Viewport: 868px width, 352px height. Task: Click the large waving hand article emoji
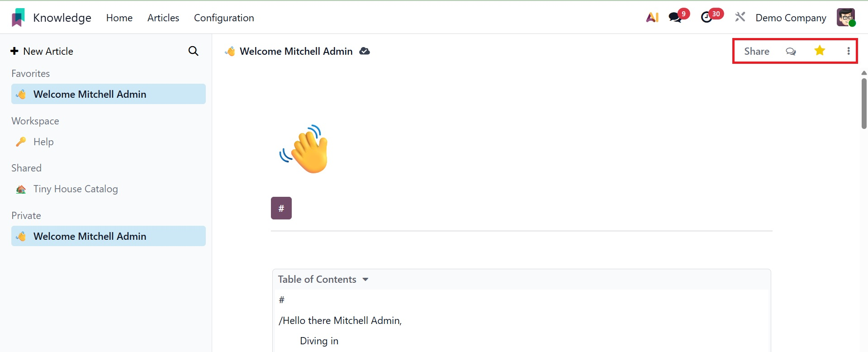point(304,149)
